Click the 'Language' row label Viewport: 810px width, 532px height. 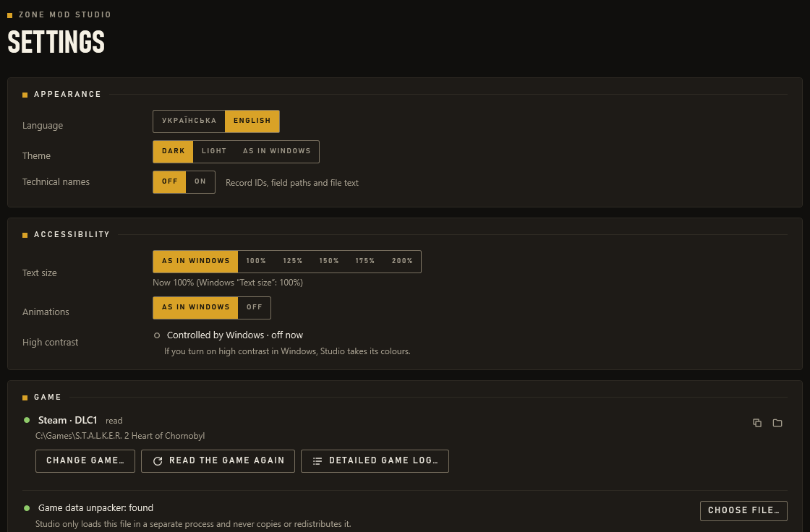click(x=43, y=126)
